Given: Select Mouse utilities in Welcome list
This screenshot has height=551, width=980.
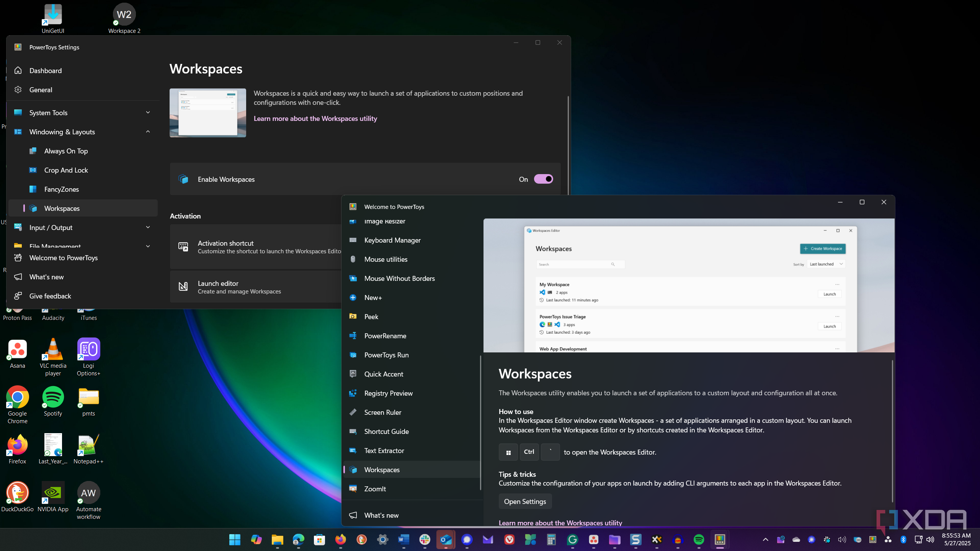Looking at the screenshot, I should coord(411,259).
